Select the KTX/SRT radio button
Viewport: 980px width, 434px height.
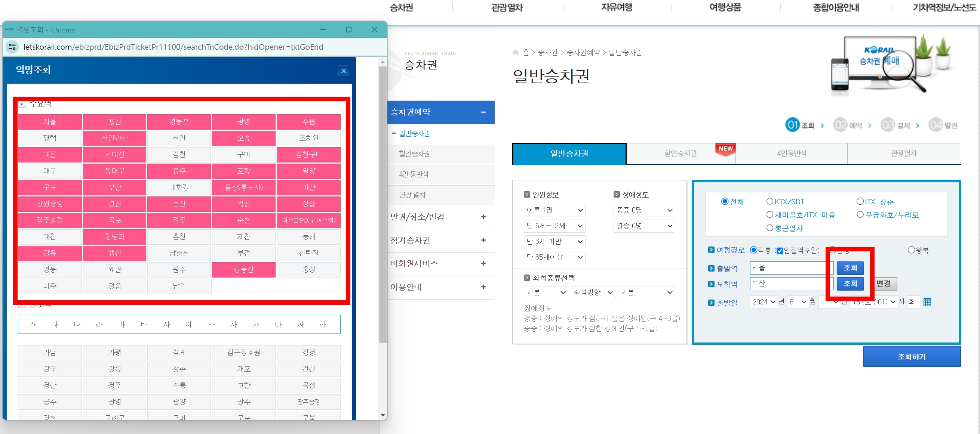769,201
